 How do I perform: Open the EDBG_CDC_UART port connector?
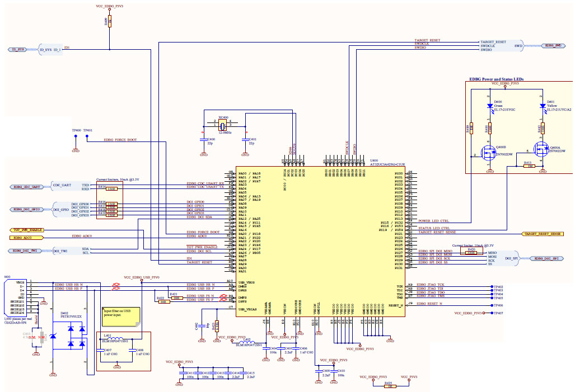pyautogui.click(x=27, y=187)
